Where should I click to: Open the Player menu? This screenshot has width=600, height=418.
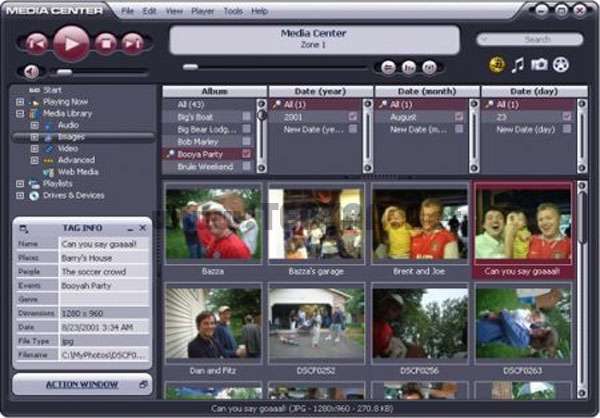[203, 11]
